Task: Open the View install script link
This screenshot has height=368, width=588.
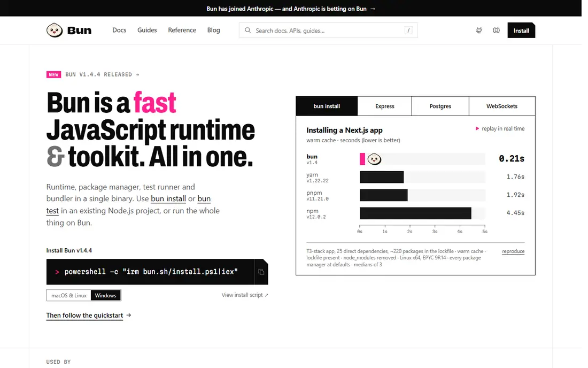Action: tap(245, 295)
